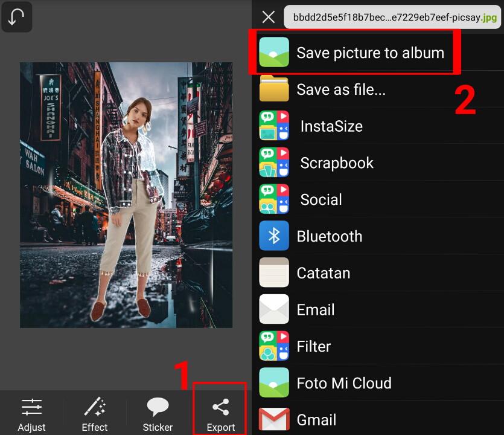504x435 pixels.
Task: Tap the Gmail icon
Action: click(x=274, y=419)
